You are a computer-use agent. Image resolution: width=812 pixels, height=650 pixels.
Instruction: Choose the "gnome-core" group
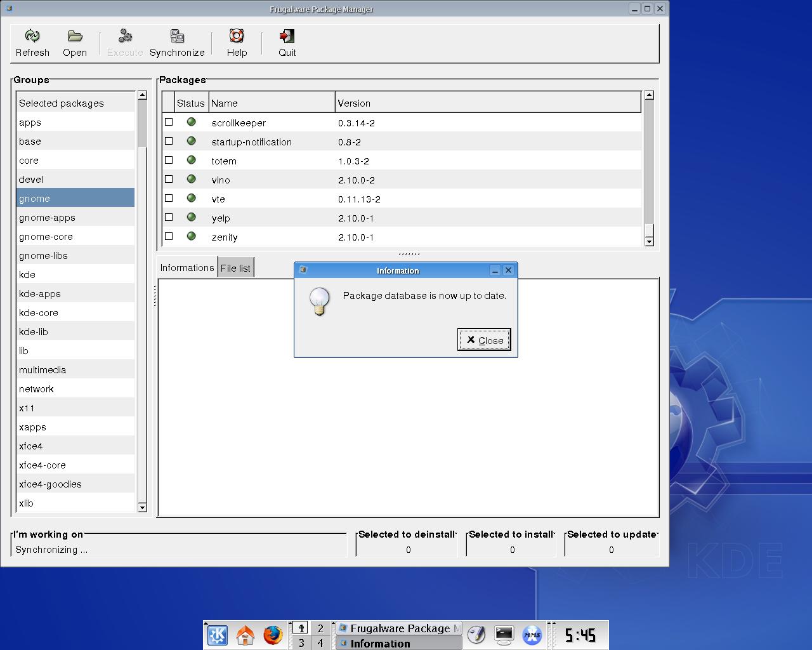pyautogui.click(x=75, y=236)
